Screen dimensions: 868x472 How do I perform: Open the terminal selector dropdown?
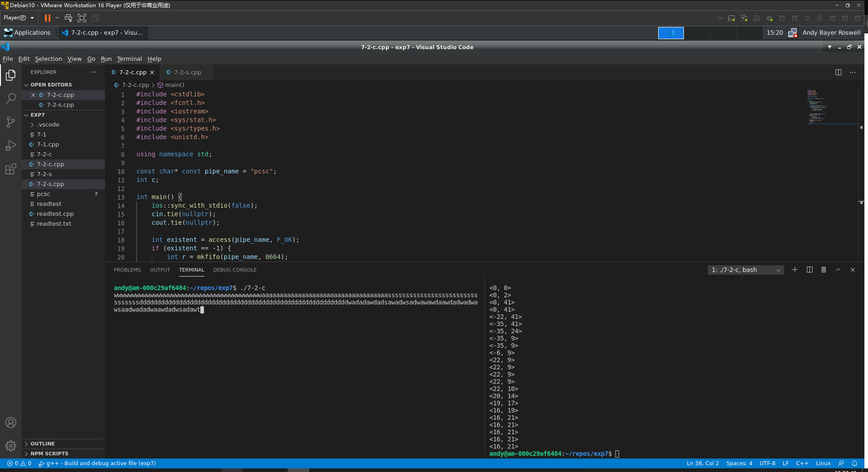point(746,270)
